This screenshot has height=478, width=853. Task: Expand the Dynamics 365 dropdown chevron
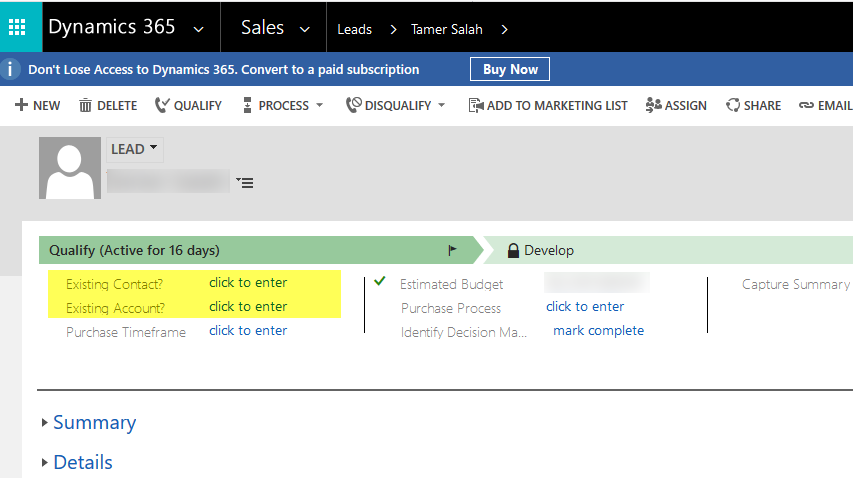(199, 29)
